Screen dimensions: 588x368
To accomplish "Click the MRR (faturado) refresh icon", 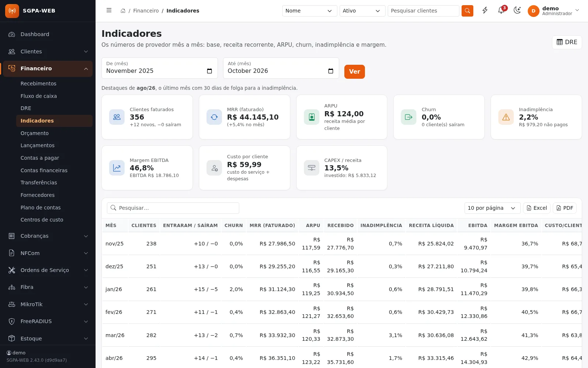I will tap(214, 117).
